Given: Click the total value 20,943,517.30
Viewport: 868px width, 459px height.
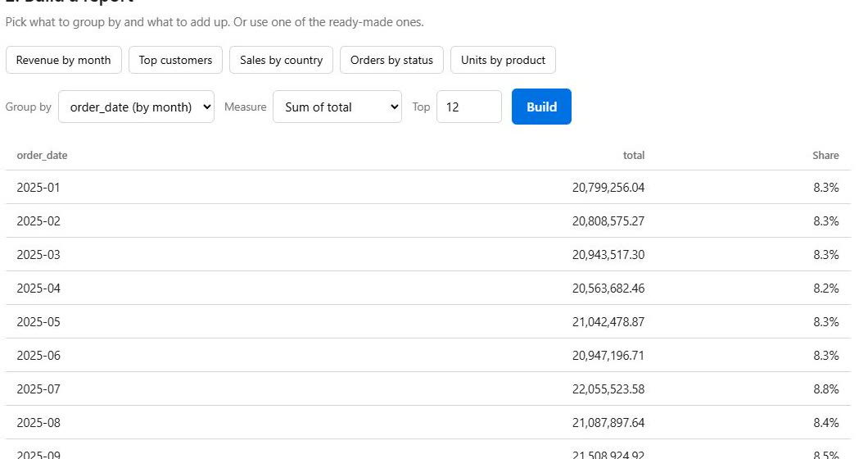Looking at the screenshot, I should click(608, 254).
